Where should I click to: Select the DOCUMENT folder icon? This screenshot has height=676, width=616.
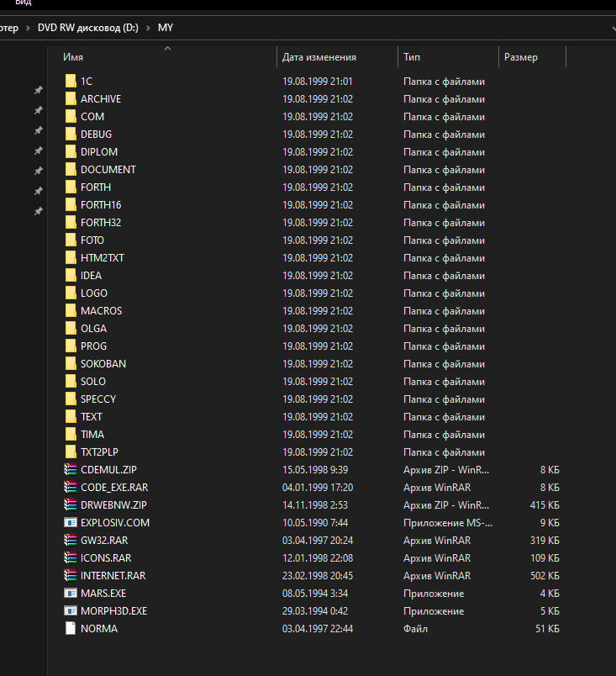71,170
